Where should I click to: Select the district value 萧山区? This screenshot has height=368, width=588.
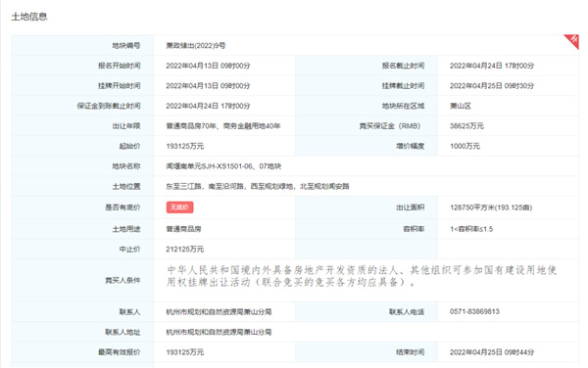click(x=461, y=106)
